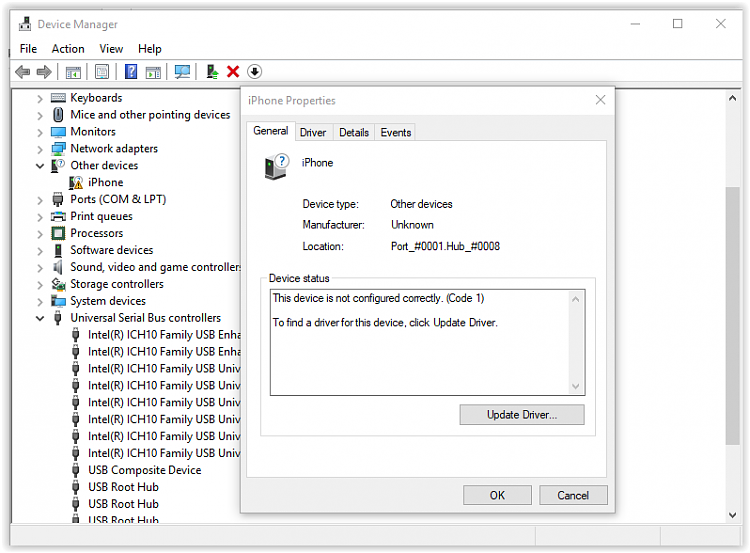
Task: Switch to the Details tab
Action: (x=354, y=133)
